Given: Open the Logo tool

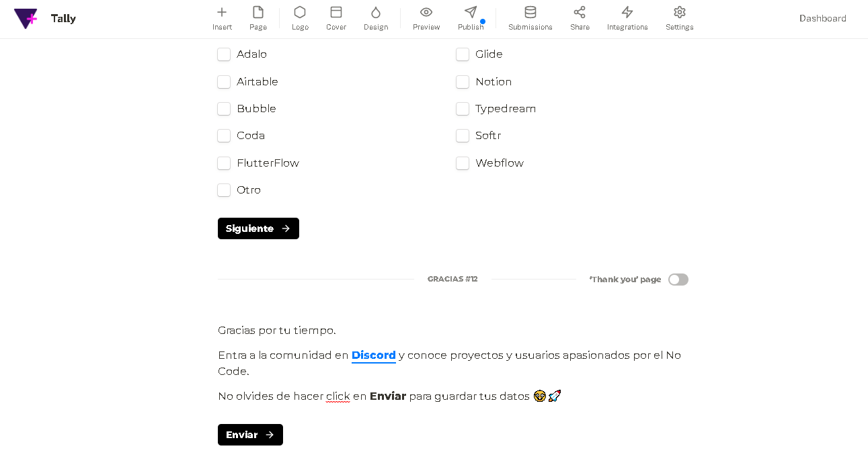Looking at the screenshot, I should point(300,18).
